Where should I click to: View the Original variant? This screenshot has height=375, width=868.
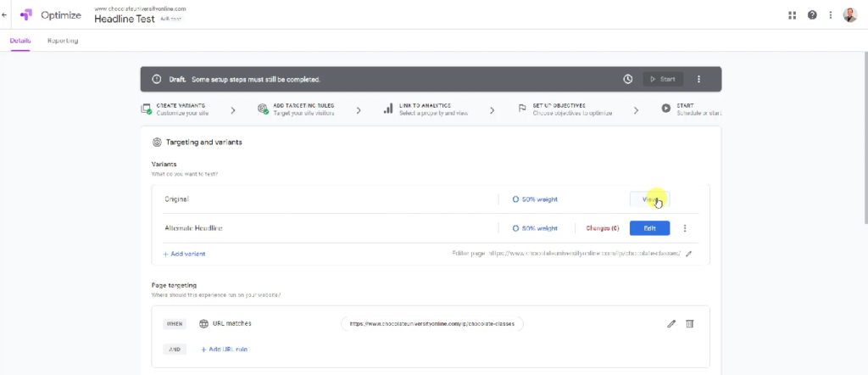coord(650,199)
